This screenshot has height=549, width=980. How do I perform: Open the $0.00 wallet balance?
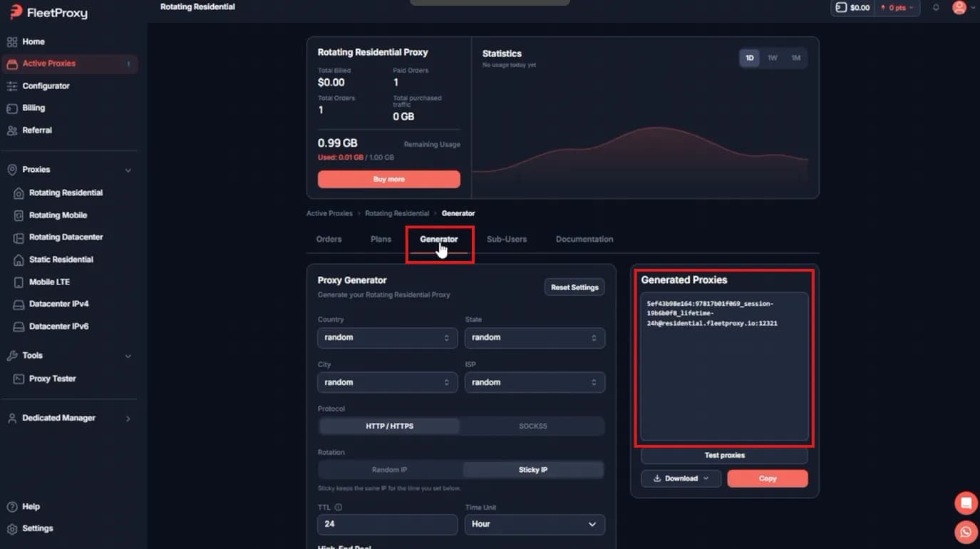852,8
